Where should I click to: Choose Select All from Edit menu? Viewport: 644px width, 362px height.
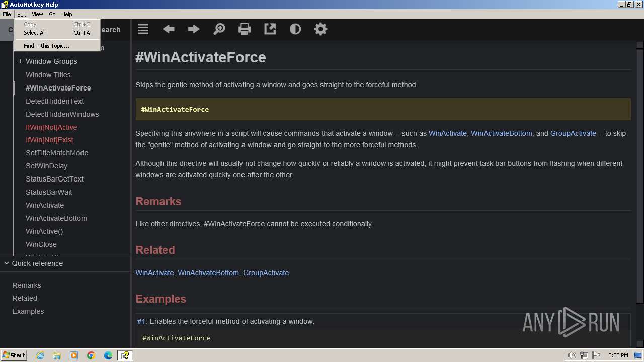pos(57,33)
